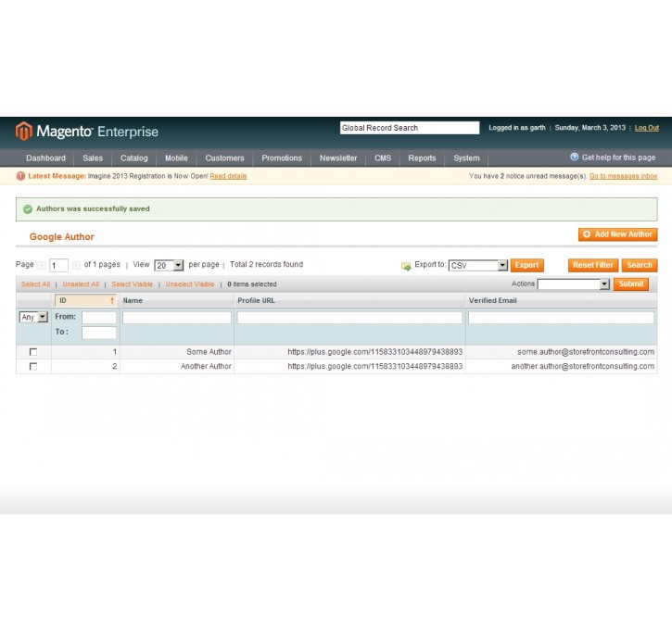This screenshot has height=630, width=672.
Task: Open the Actions dropdown
Action: point(574,283)
